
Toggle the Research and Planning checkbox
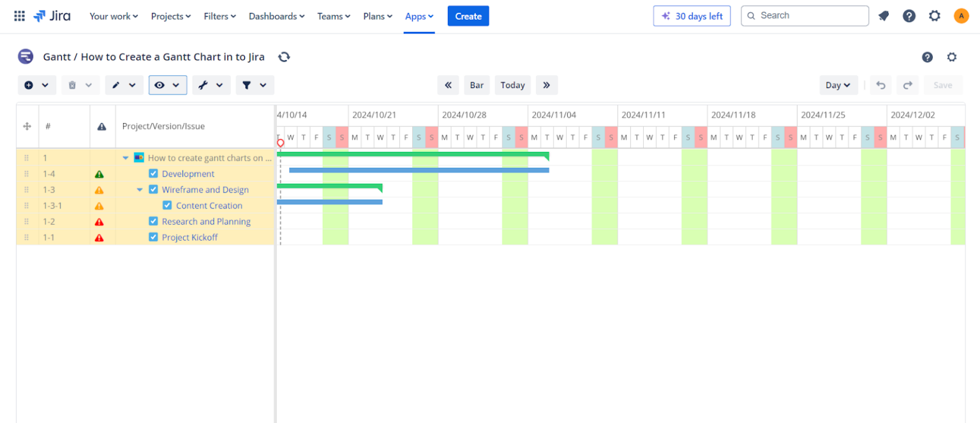pos(153,221)
